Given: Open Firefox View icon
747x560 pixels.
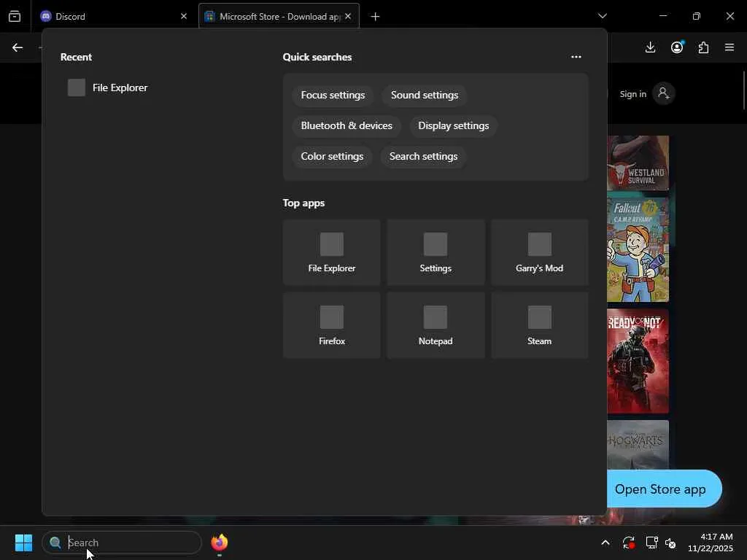Looking at the screenshot, I should click(x=15, y=16).
